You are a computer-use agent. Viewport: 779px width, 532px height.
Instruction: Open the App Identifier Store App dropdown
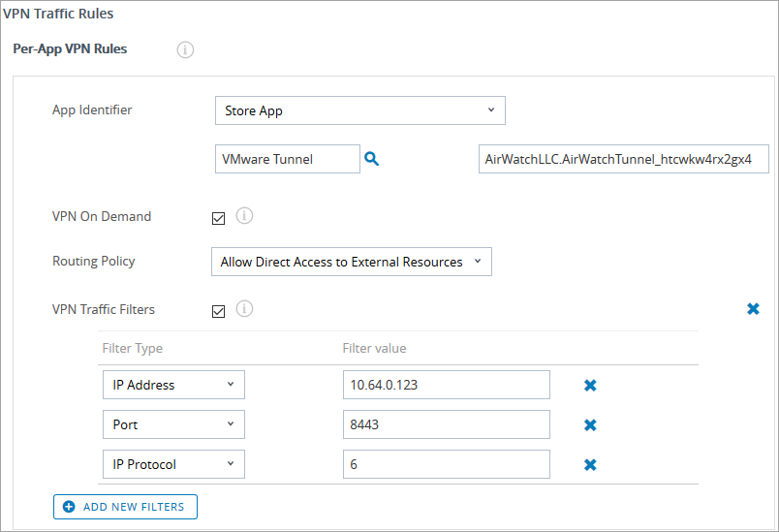(x=360, y=110)
